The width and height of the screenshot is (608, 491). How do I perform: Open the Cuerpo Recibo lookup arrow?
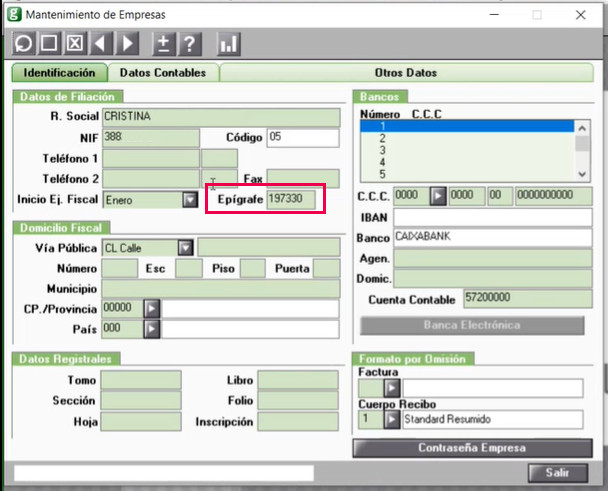tap(392, 419)
